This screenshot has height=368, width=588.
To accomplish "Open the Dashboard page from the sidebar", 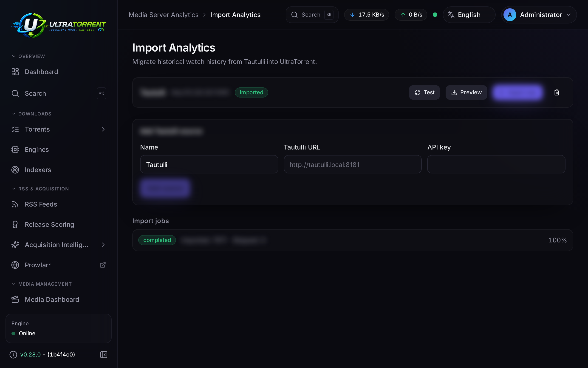I will coord(58,72).
